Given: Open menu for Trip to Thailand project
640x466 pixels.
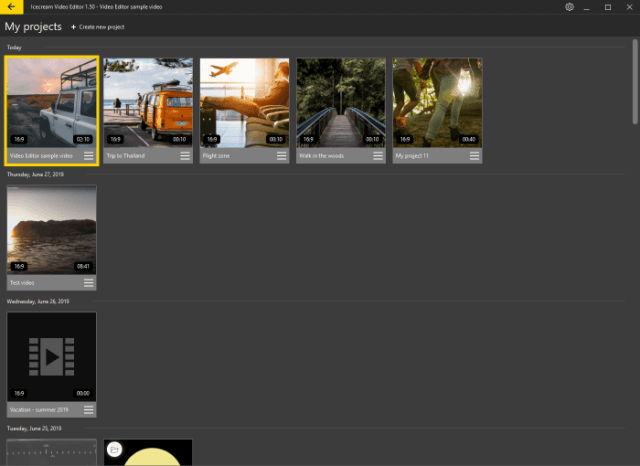Looking at the screenshot, I should click(185, 156).
